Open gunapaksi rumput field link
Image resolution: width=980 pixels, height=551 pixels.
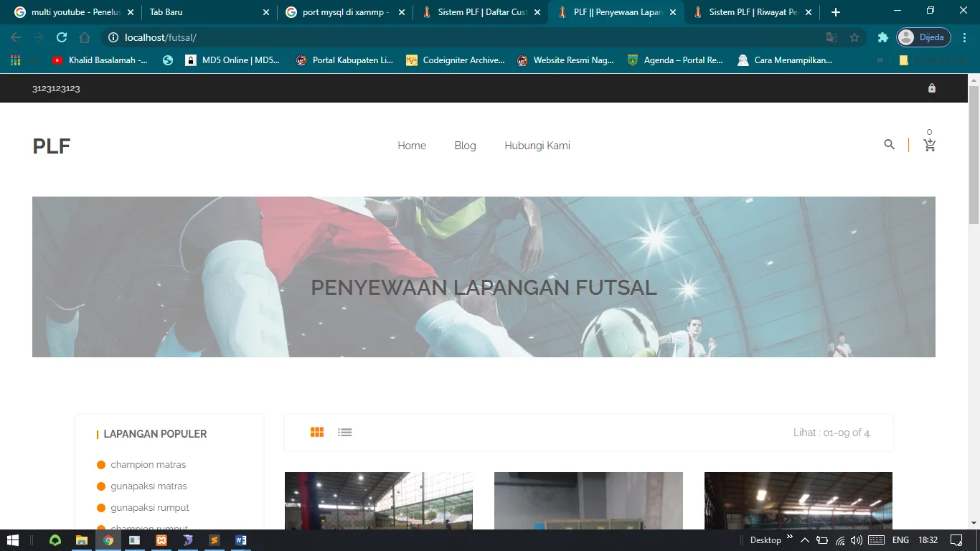coord(150,507)
